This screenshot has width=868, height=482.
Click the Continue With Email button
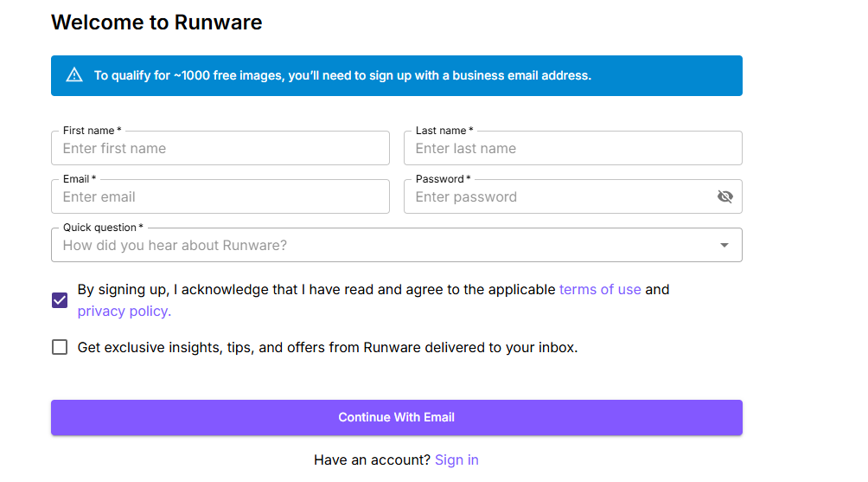[x=396, y=417]
